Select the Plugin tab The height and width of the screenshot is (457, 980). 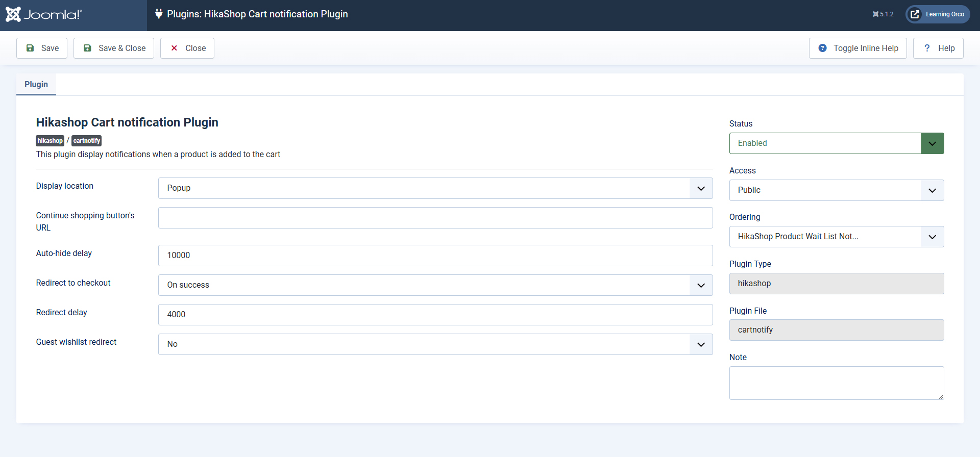[x=36, y=84]
